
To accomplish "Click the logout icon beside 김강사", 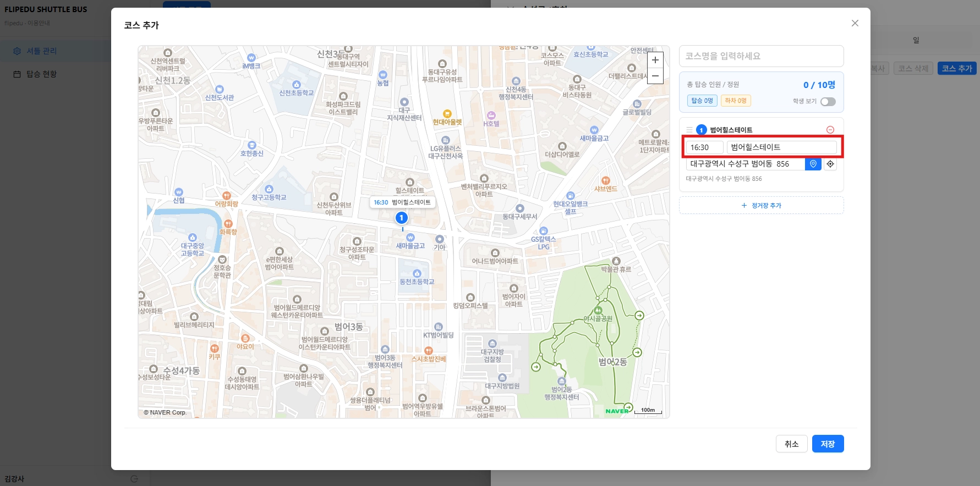I will [x=134, y=479].
